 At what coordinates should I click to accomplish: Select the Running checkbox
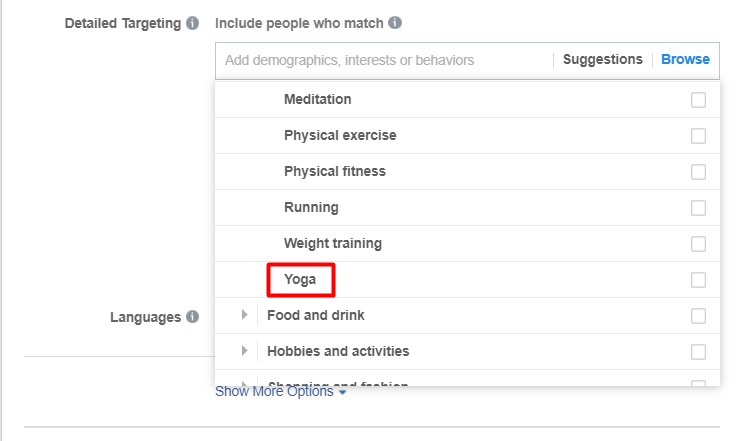point(698,208)
